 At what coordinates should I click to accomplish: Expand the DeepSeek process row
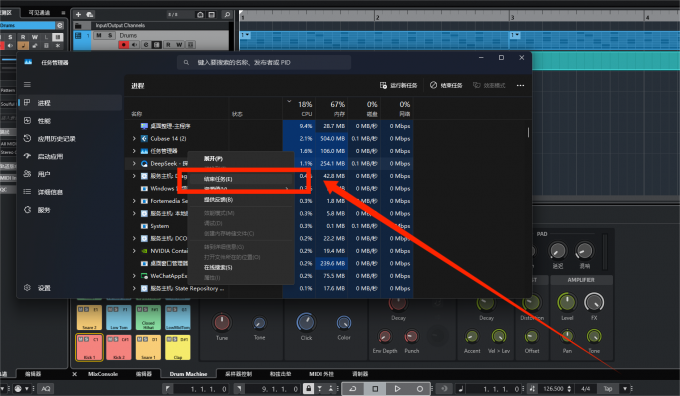[134, 164]
